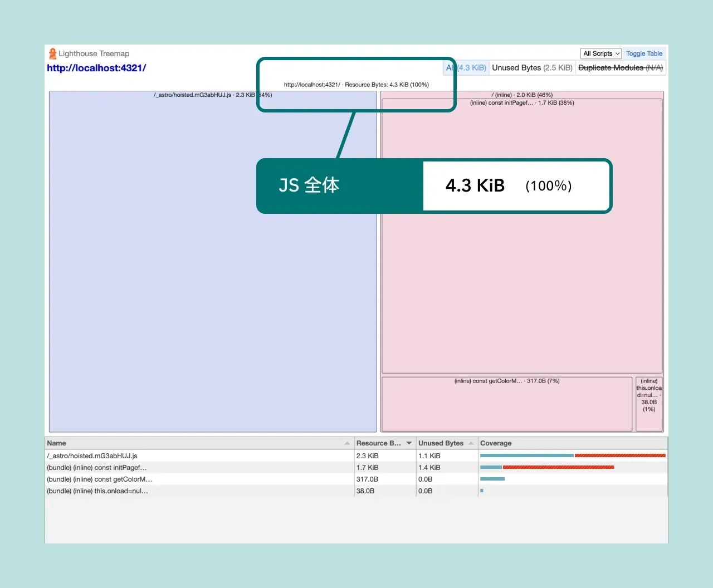
Task: Select the _astro/hoisted.mG3abHUJ.js table row
Action: (92, 456)
